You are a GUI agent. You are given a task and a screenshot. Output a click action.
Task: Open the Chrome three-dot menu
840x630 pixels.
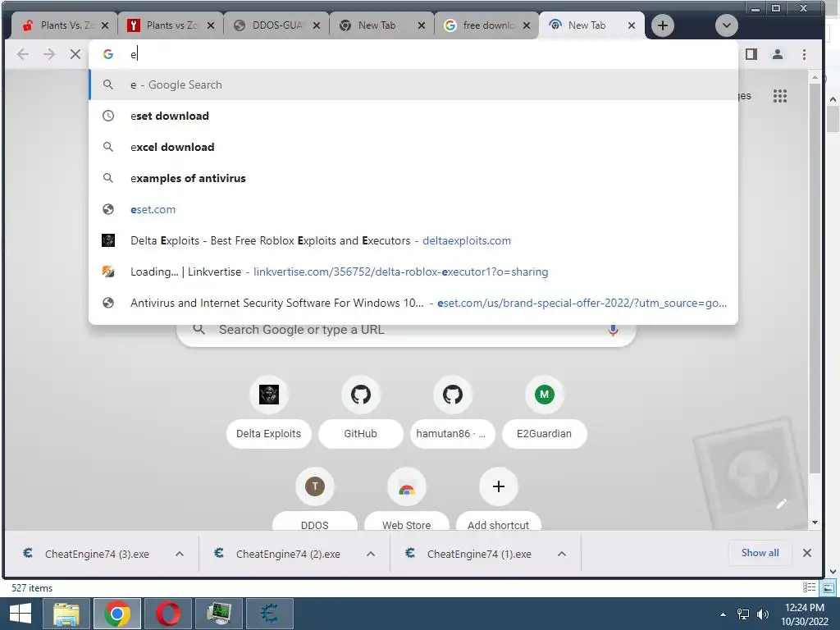pos(804,54)
